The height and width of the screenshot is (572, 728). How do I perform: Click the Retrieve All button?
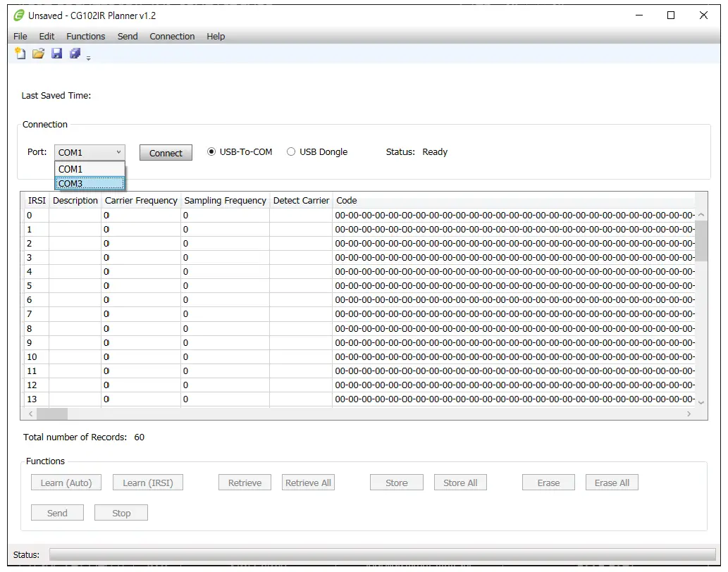[x=308, y=483]
